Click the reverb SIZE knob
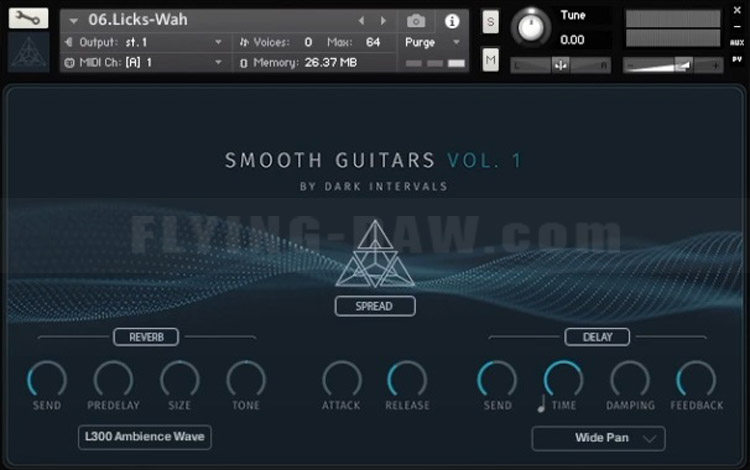Screen dimensions: 750x470 179,380
